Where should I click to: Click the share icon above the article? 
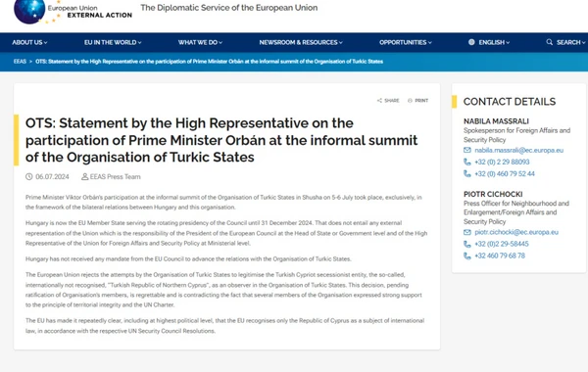(379, 101)
